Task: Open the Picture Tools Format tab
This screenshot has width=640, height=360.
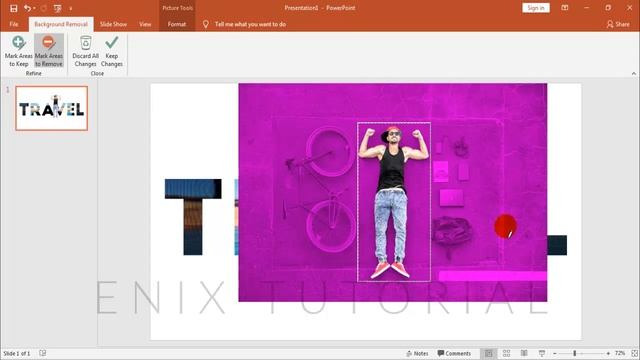Action: tap(177, 24)
